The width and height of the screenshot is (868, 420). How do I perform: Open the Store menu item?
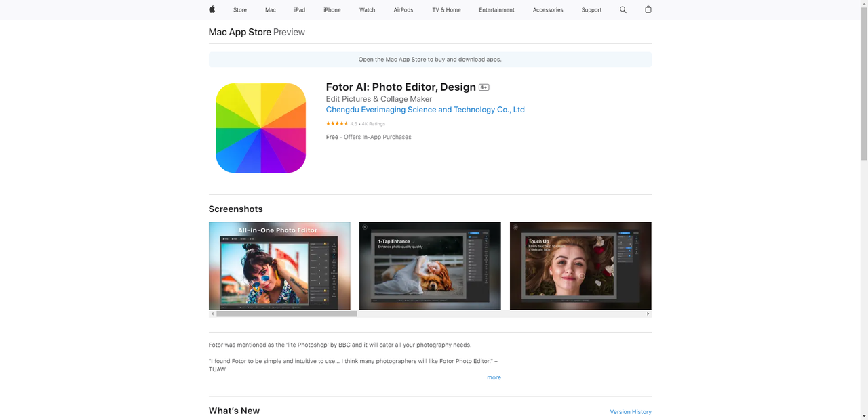pos(240,10)
